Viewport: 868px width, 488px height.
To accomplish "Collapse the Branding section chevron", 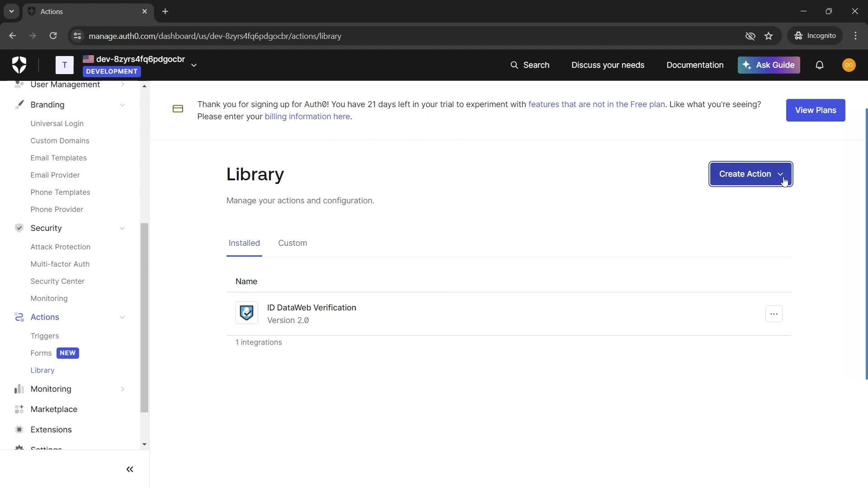I will point(123,105).
